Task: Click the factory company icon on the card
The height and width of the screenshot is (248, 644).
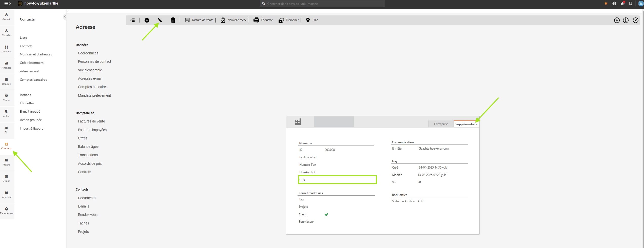Action: (298, 122)
